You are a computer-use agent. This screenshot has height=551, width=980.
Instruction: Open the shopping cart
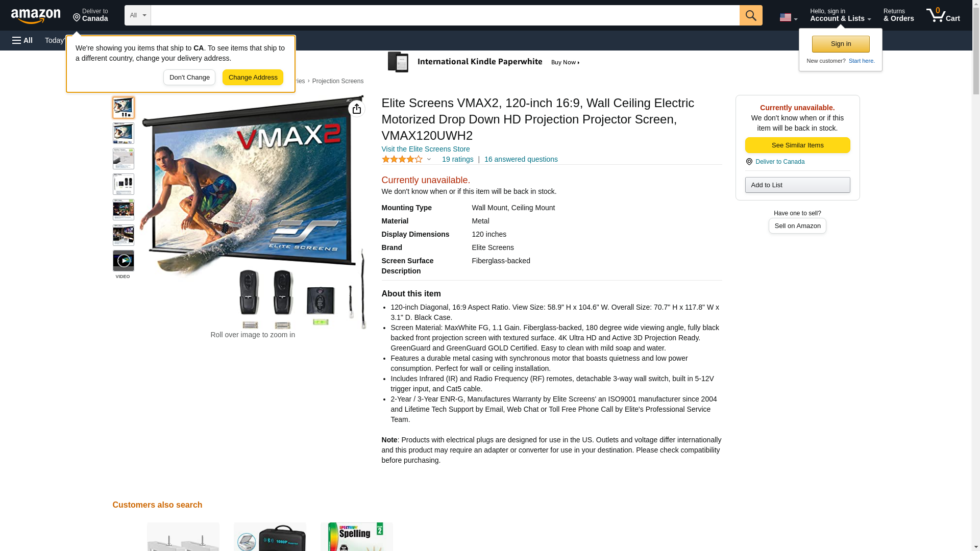click(x=943, y=15)
